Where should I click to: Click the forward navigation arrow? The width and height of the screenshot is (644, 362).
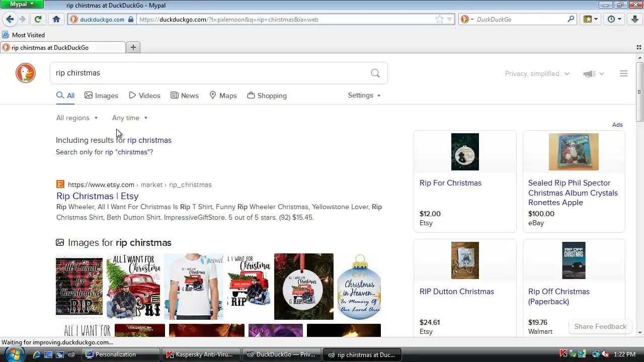pyautogui.click(x=22, y=19)
